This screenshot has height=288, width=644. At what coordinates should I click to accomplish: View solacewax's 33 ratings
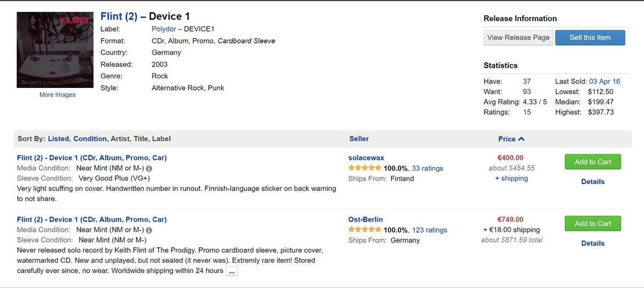(427, 168)
